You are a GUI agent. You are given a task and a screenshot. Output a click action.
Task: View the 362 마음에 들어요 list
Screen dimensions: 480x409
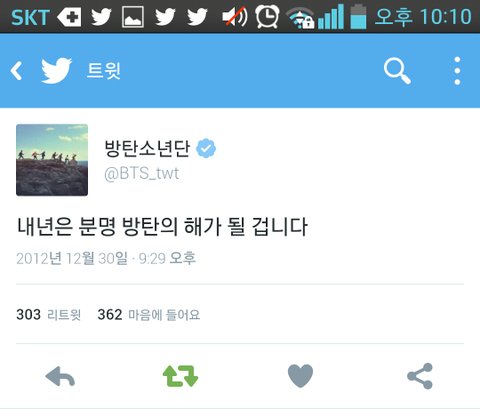(x=149, y=314)
